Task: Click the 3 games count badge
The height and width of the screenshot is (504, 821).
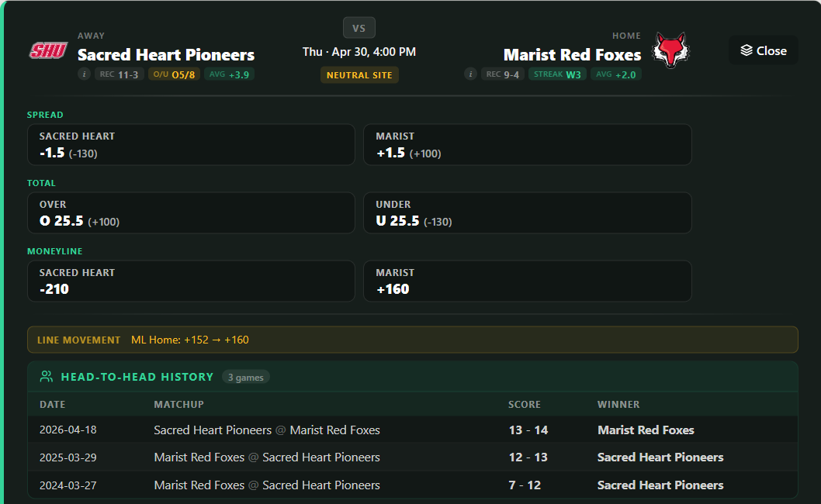Action: [x=245, y=377]
